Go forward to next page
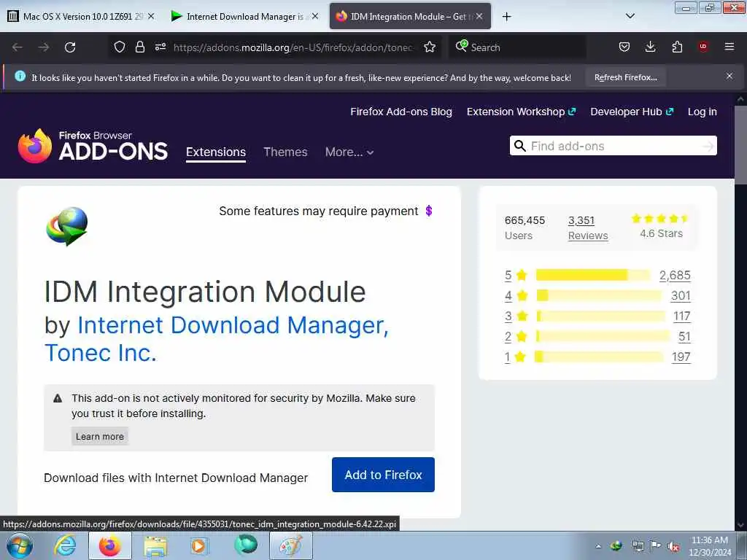 pyautogui.click(x=43, y=47)
